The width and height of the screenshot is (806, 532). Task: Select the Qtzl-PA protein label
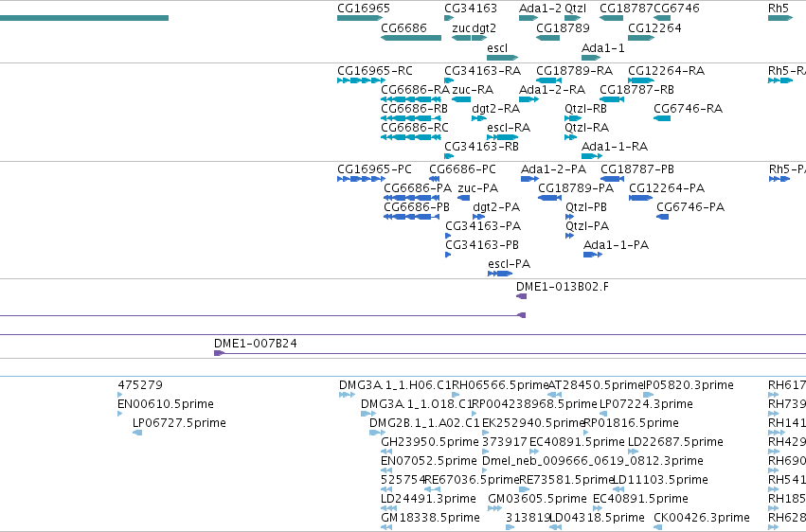(587, 226)
